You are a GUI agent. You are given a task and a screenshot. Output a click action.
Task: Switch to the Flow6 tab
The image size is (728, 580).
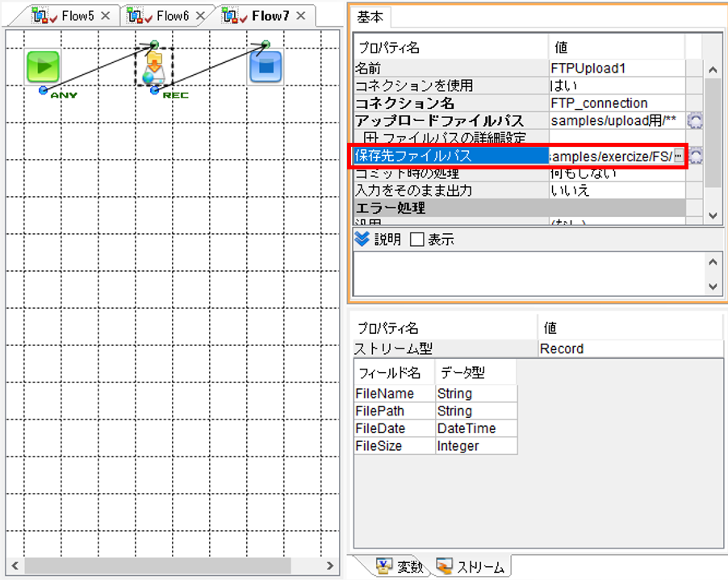click(173, 16)
